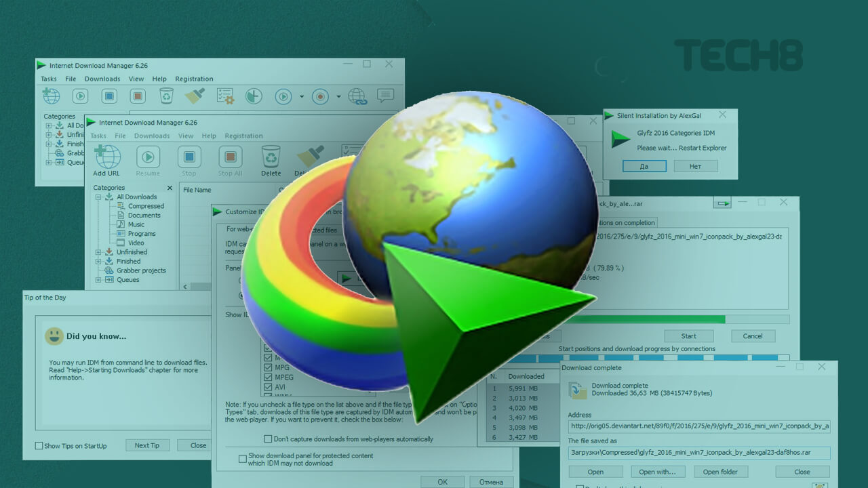Open Start Queue dropdown arrow in back window
This screenshot has width=868, height=488.
pos(302,96)
